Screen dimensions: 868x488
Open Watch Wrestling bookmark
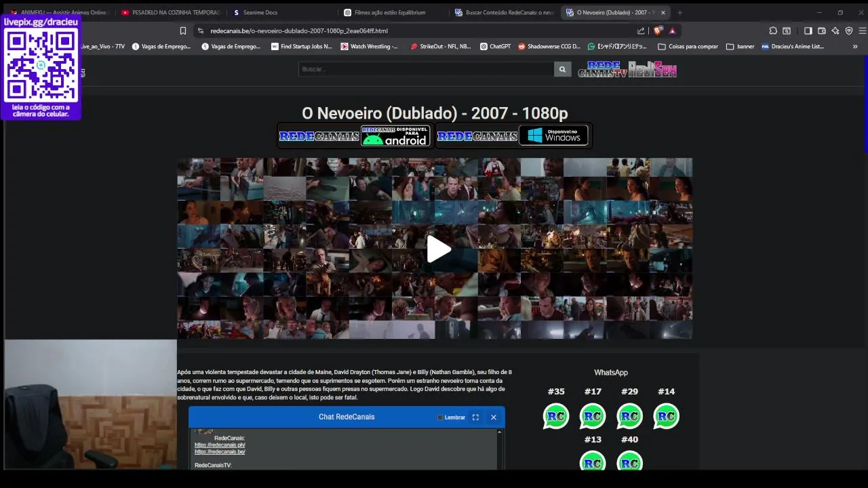tap(369, 47)
